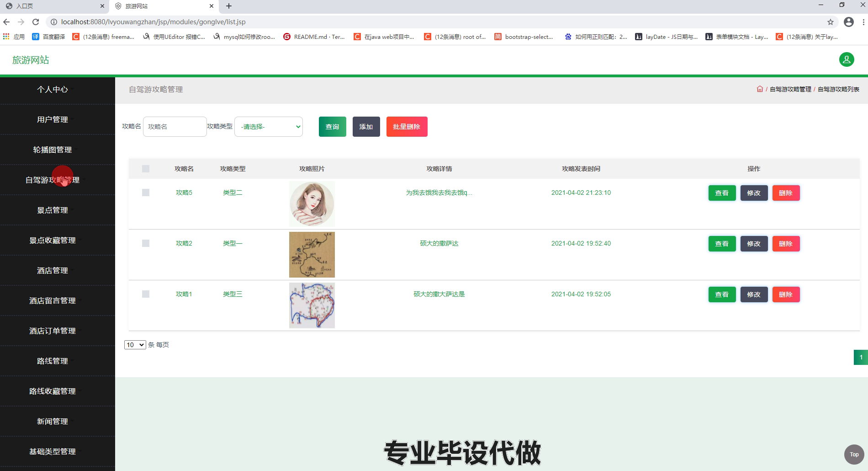Close the 入口页 browser tab
Screen dimensions: 868x471
(102, 6)
